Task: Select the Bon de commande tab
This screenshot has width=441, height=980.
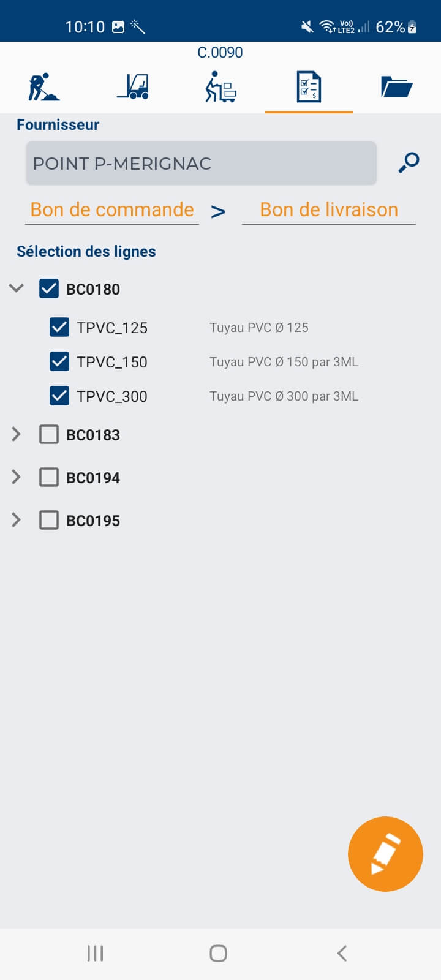Action: click(x=112, y=210)
